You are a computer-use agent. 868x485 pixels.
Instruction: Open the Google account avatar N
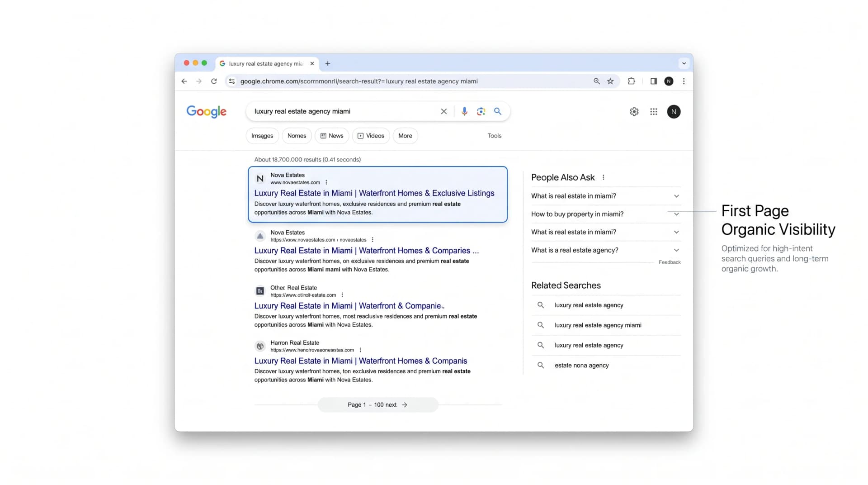click(674, 112)
